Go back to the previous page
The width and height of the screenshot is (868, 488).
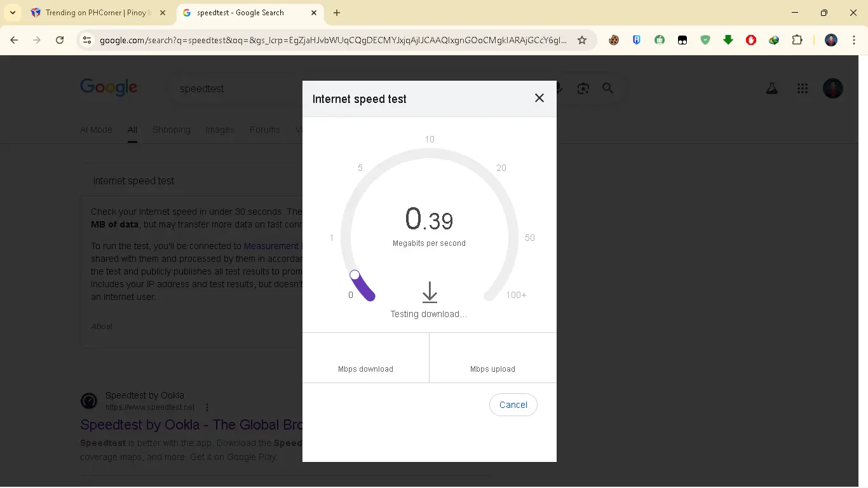click(x=14, y=40)
